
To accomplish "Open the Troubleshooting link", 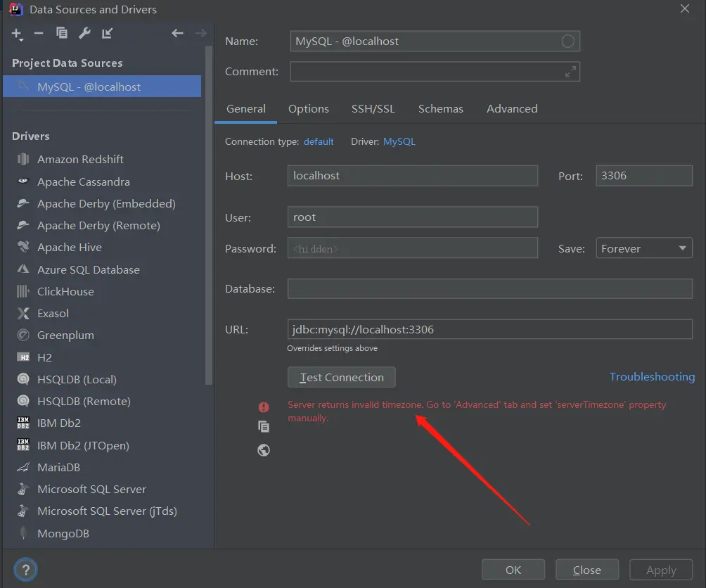I will point(652,377).
